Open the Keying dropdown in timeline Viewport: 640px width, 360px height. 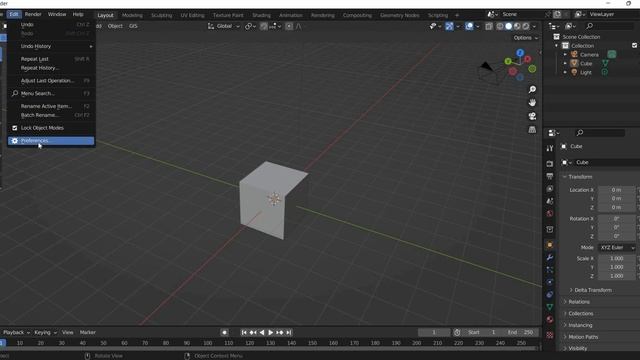click(x=45, y=333)
